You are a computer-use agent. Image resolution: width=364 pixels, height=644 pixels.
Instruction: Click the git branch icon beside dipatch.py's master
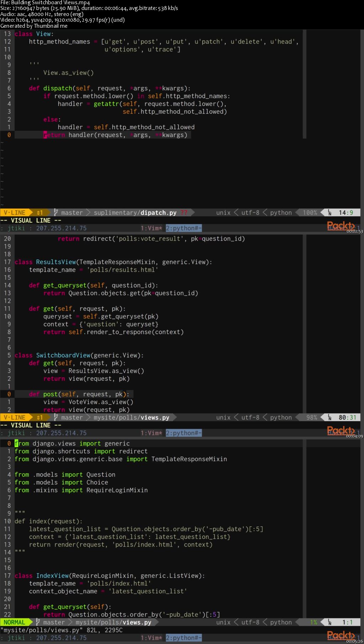tap(56, 212)
